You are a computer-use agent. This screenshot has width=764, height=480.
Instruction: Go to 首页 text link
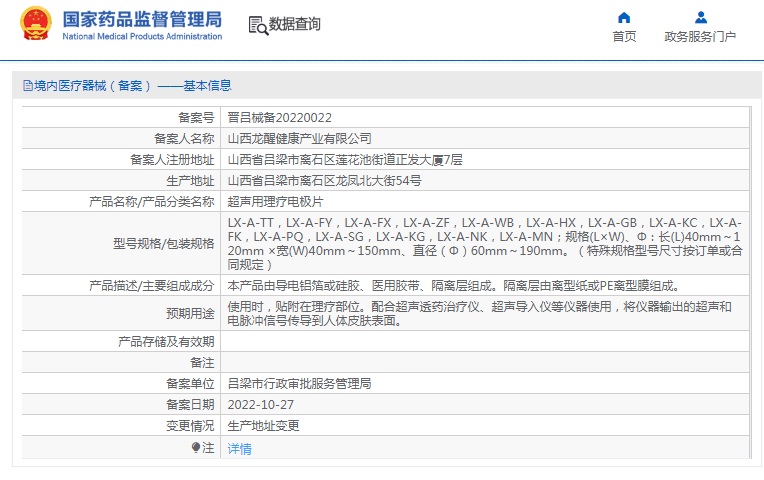pos(624,37)
